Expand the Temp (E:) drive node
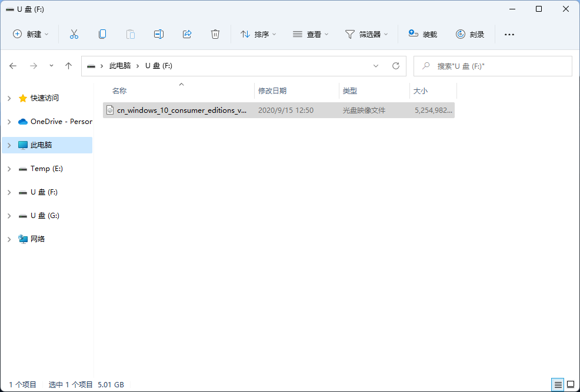The width and height of the screenshot is (580, 392). click(x=9, y=169)
